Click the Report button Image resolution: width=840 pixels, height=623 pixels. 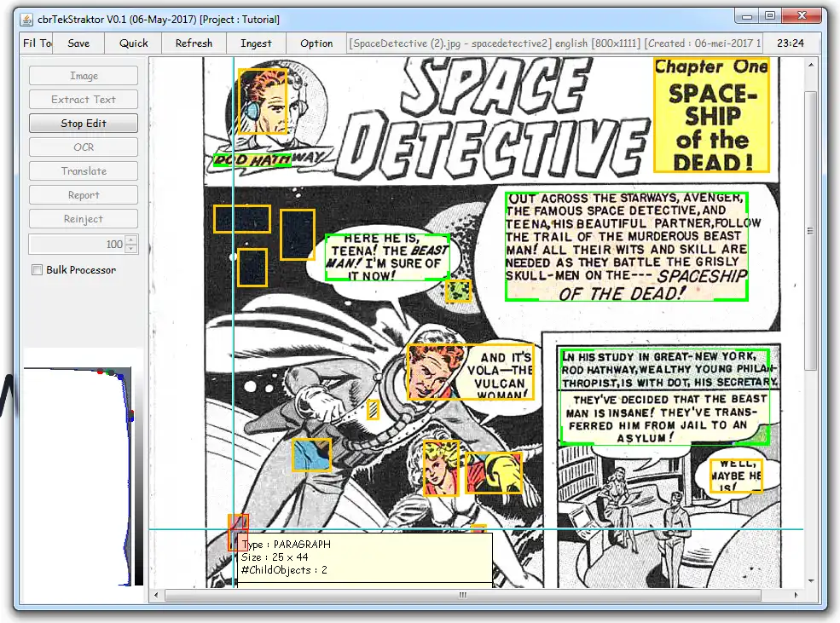coord(84,195)
